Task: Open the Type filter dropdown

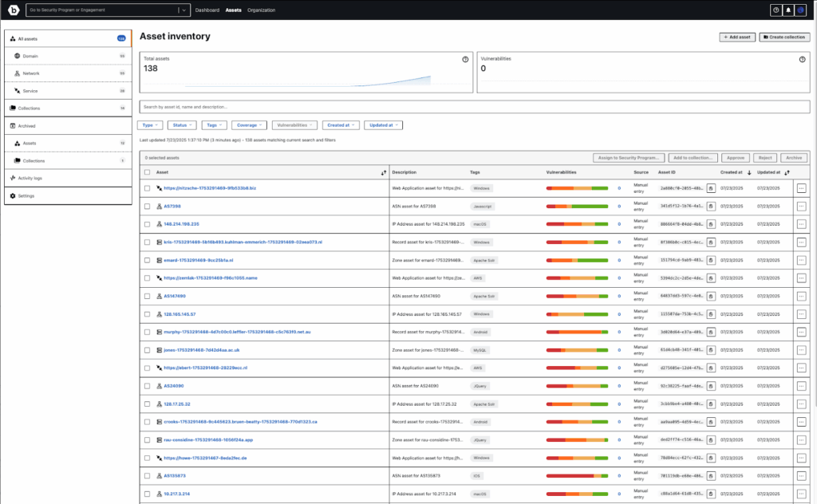Action: tap(150, 125)
